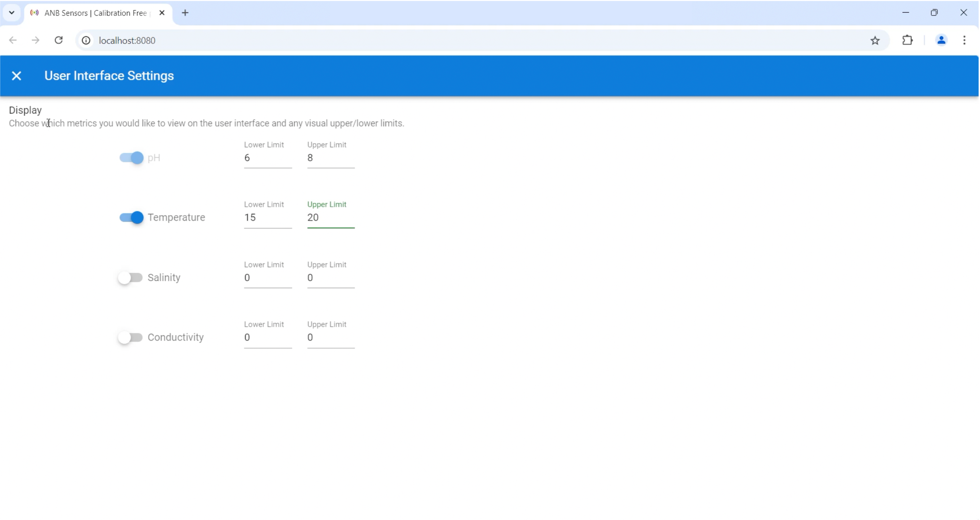Screen dimensions: 980x520
Task: Bookmark this page with the star icon
Action: coord(875,40)
